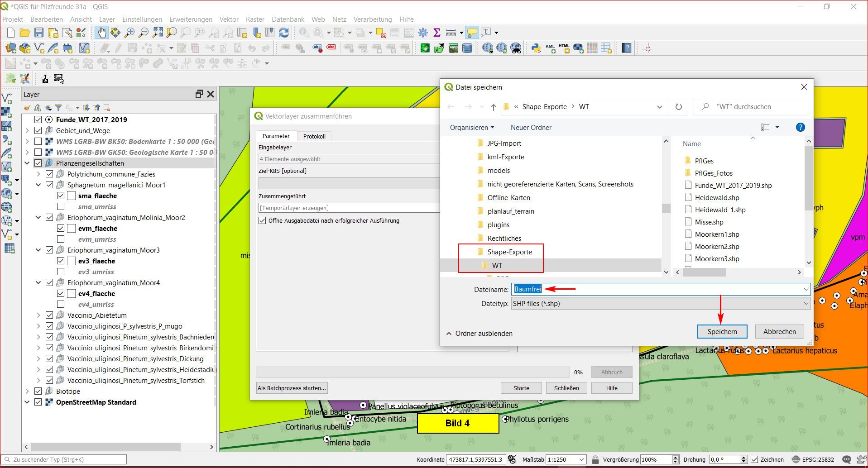Click the Save Project floppy icon
This screenshot has height=468, width=868.
tap(39, 33)
